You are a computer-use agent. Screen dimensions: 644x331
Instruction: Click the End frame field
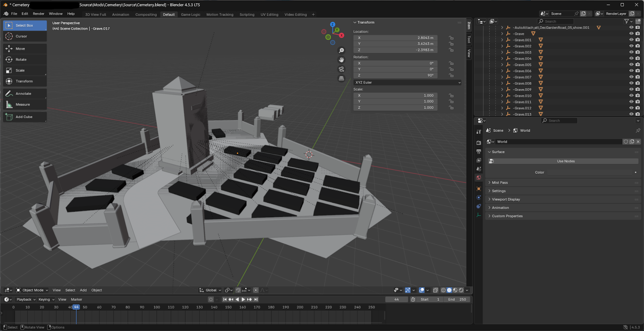point(457,300)
